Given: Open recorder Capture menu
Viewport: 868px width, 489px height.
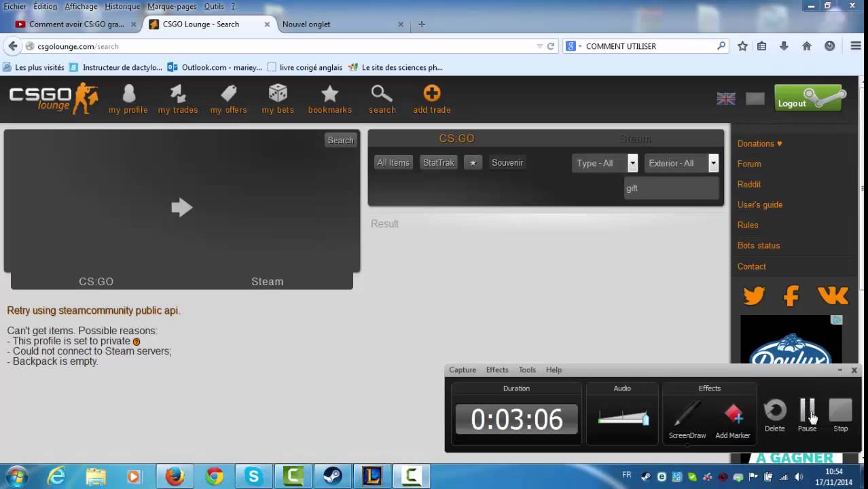Looking at the screenshot, I should tap(463, 370).
